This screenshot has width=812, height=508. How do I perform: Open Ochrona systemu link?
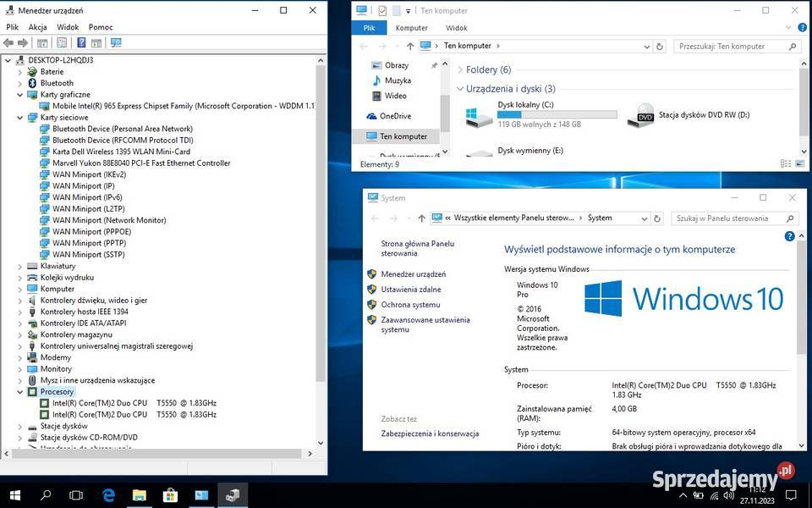pyautogui.click(x=411, y=305)
